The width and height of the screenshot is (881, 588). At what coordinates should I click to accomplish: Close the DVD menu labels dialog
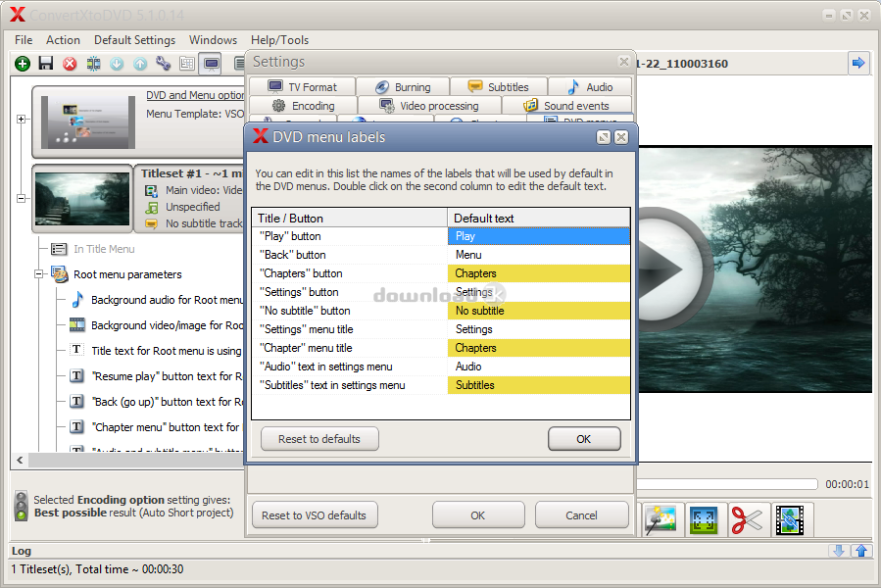(621, 137)
